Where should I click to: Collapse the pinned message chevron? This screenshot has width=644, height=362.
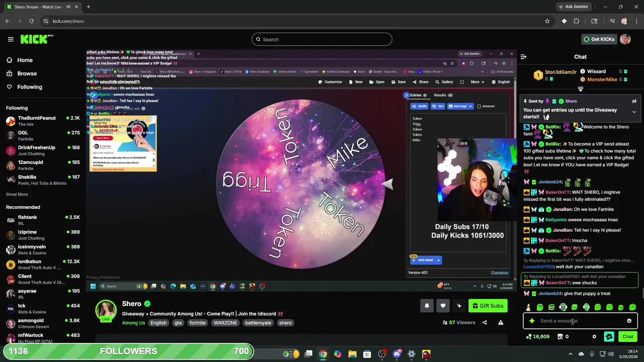pos(634,112)
